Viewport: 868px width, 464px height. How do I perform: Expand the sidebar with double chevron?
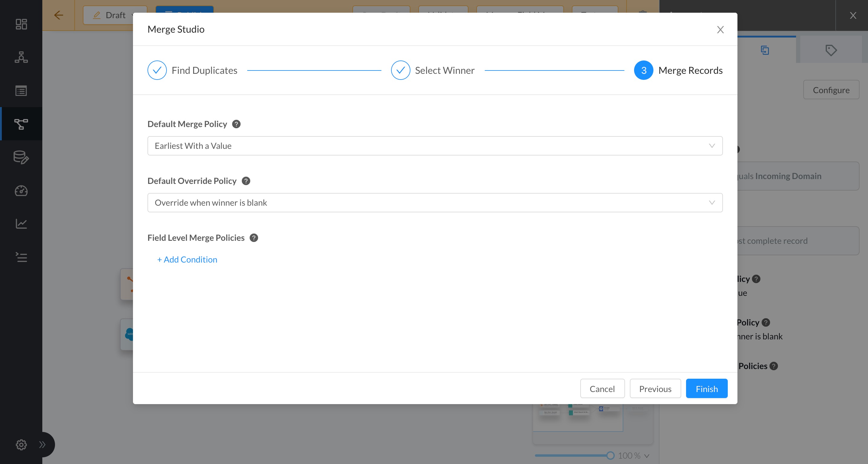coord(42,444)
